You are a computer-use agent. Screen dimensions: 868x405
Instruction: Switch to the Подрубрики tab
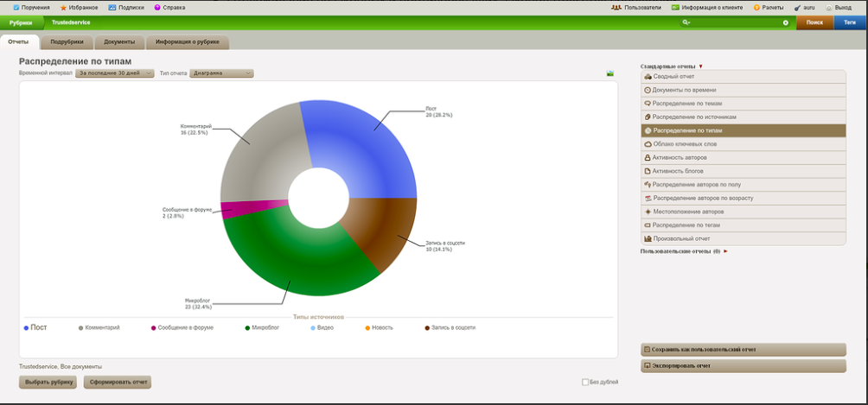[x=67, y=42]
